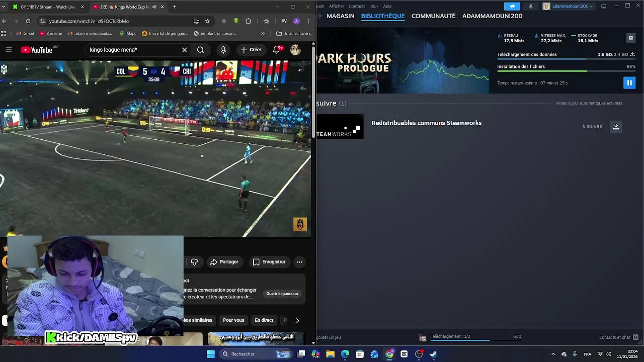Open Steam notifications bell

(531, 6)
